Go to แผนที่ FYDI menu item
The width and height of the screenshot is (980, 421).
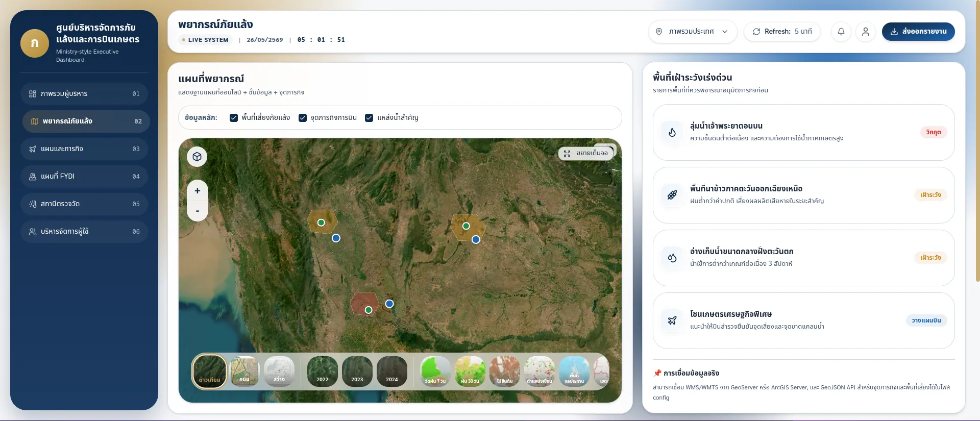tap(84, 177)
